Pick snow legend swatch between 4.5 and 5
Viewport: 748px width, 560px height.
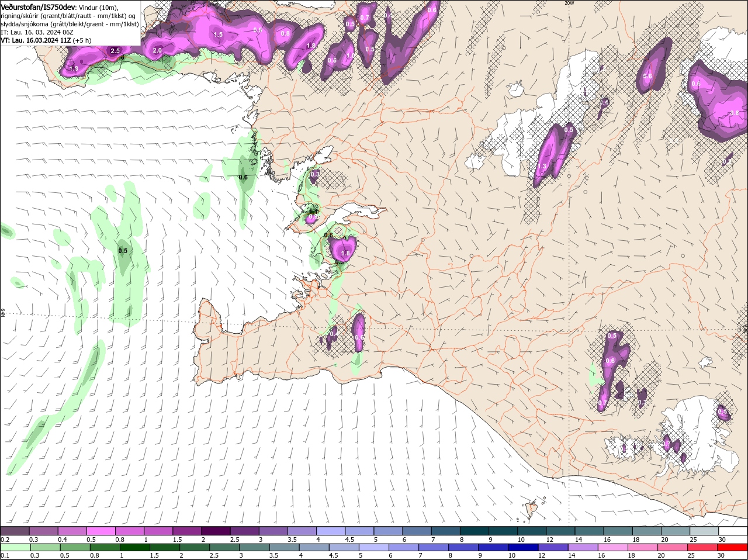360,531
